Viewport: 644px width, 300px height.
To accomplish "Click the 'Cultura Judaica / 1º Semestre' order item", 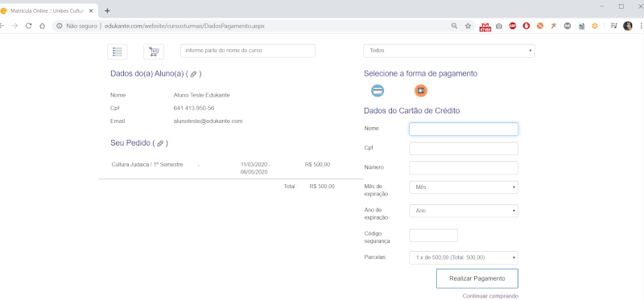I will pos(147,165).
